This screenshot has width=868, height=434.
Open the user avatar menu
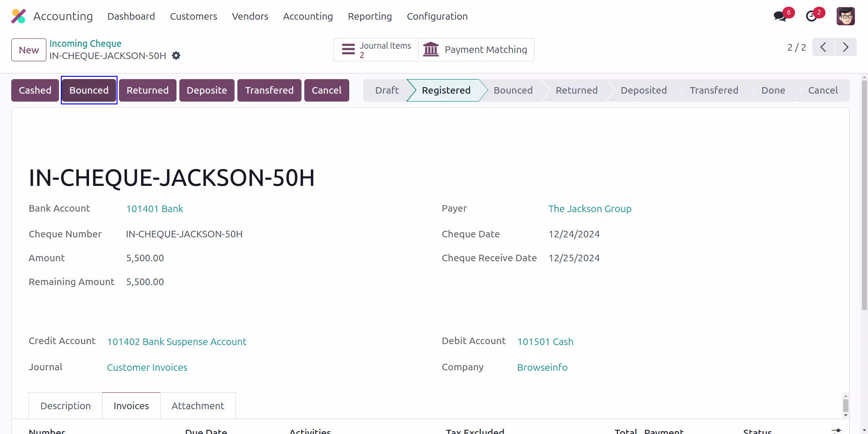pos(846,16)
